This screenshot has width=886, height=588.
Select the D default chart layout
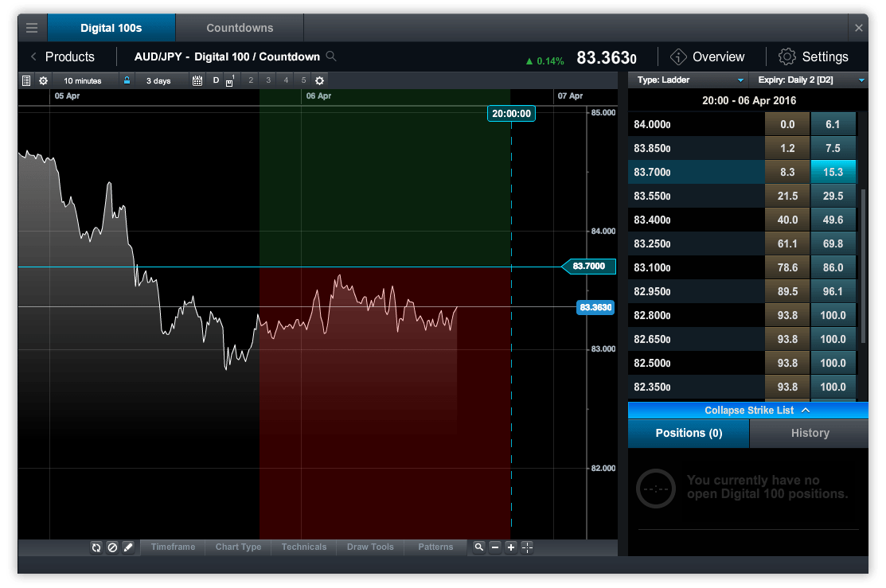tap(216, 80)
